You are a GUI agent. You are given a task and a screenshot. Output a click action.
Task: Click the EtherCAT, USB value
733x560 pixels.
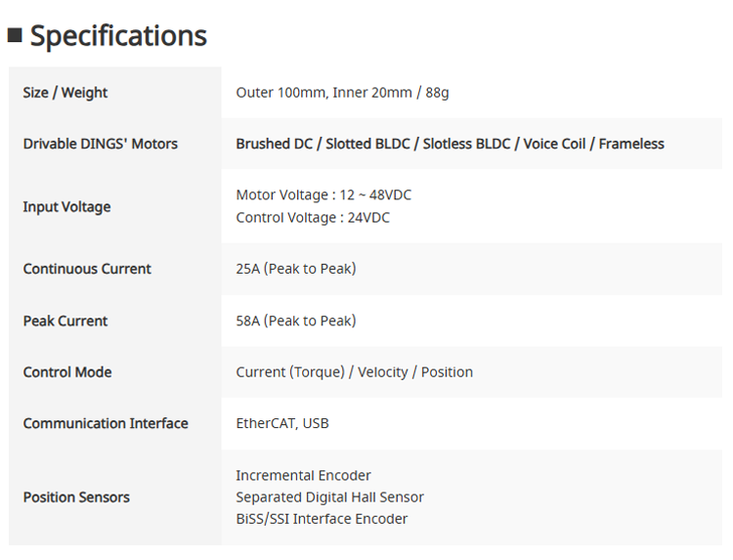coord(282,423)
